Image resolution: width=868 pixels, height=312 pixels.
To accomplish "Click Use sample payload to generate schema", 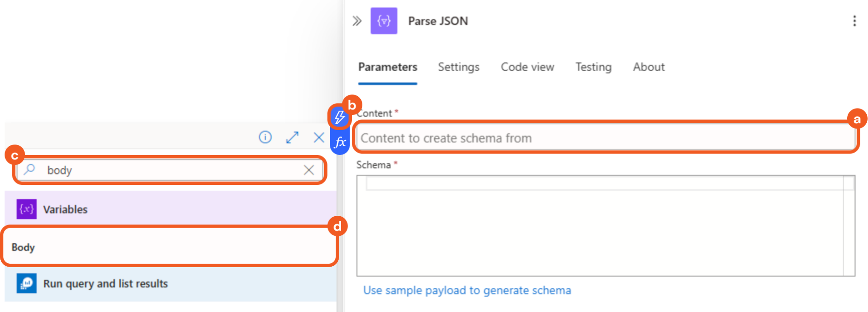I will pyautogui.click(x=467, y=290).
